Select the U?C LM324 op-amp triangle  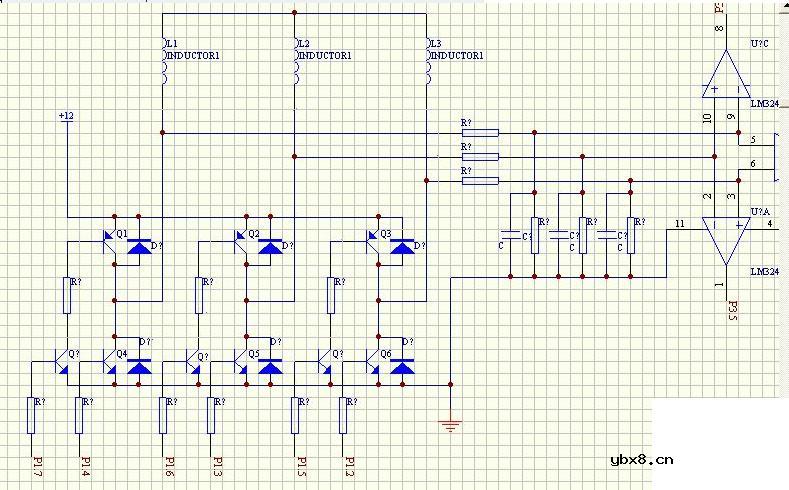725,75
